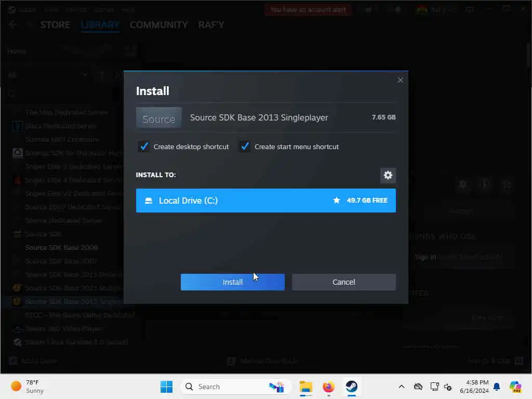The height and width of the screenshot is (399, 532).
Task: Click the Source SDK Base 2013 Singleplayer title
Action: pos(259,117)
